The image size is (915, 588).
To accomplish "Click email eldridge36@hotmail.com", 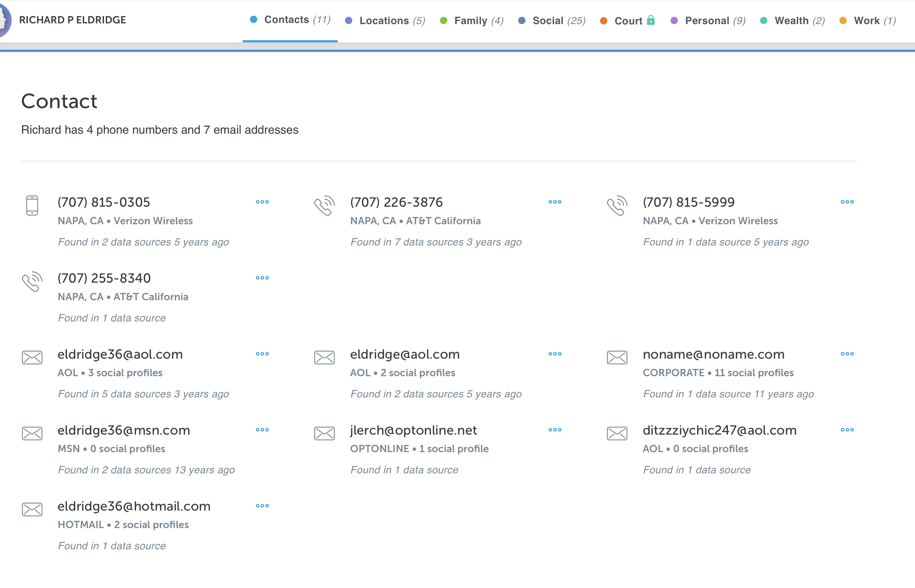I will (x=134, y=506).
